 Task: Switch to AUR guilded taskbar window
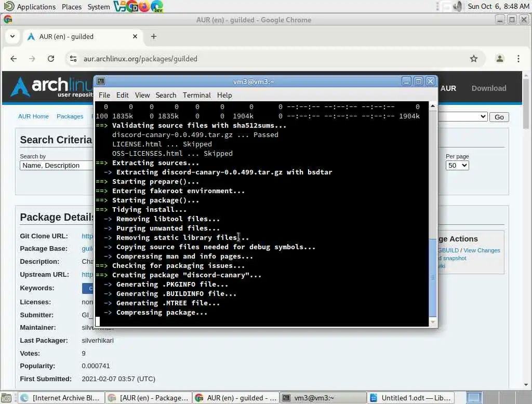[x=235, y=398]
